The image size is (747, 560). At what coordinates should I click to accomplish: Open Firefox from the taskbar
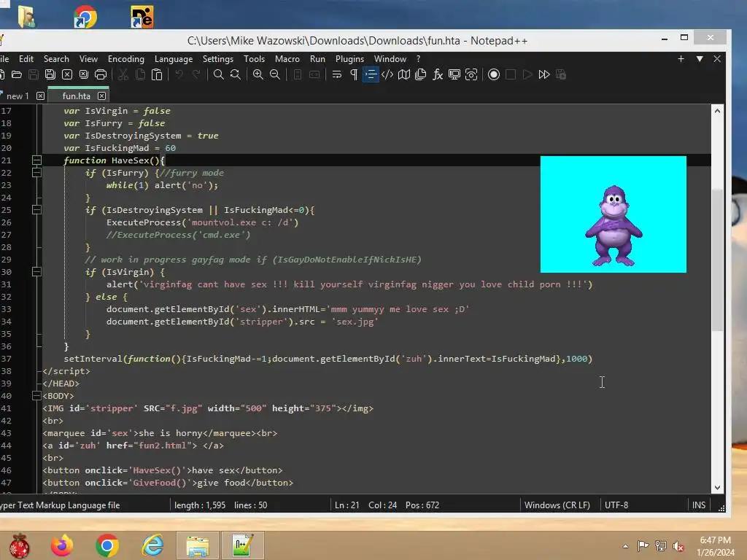62,545
